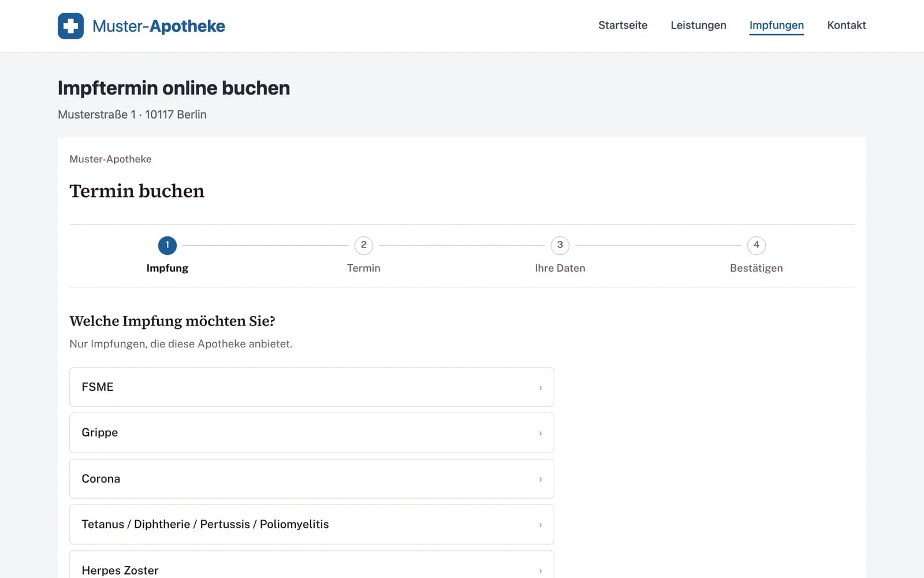Click the 'Impftermin online buchen' page heading

[174, 88]
